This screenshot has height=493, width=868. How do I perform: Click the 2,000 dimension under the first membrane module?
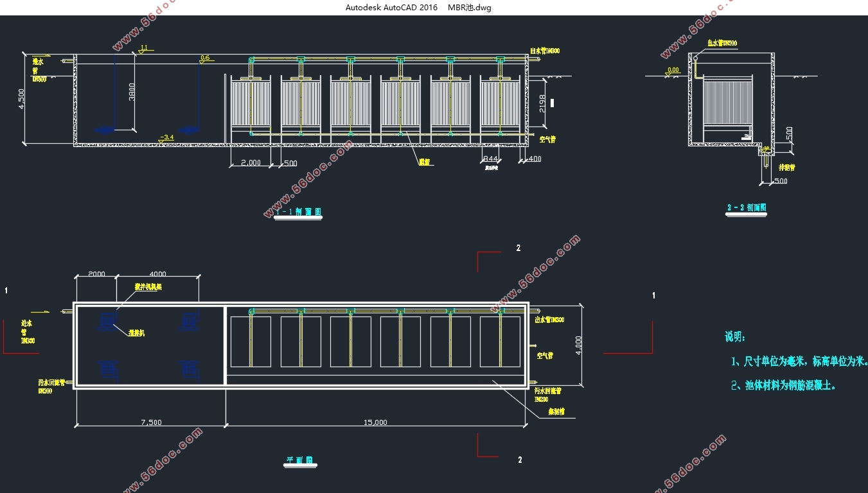[x=251, y=163]
